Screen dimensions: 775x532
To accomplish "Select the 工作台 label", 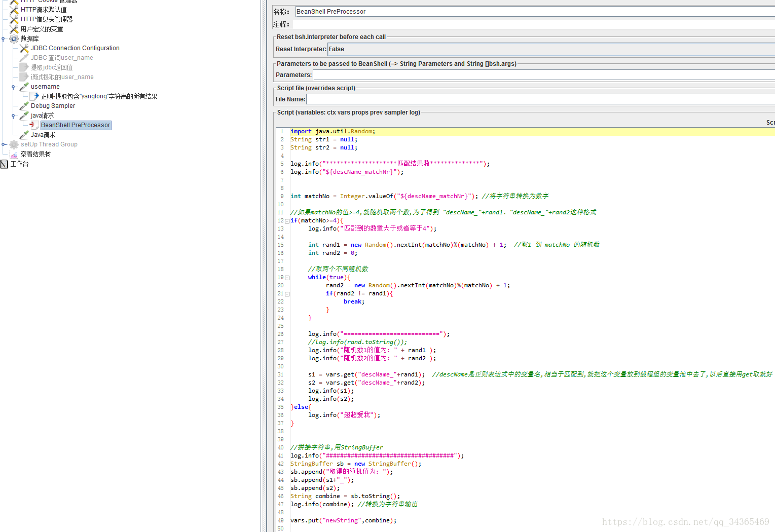I will (20, 164).
